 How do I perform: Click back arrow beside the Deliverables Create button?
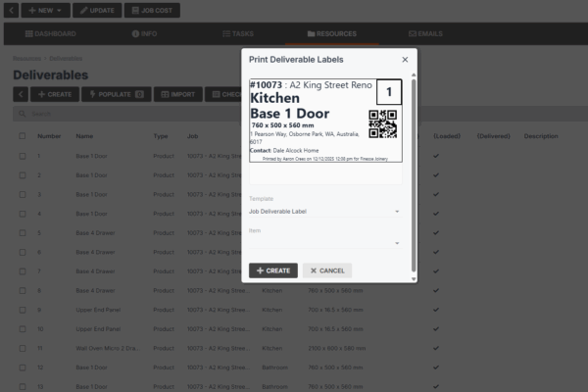coord(21,95)
